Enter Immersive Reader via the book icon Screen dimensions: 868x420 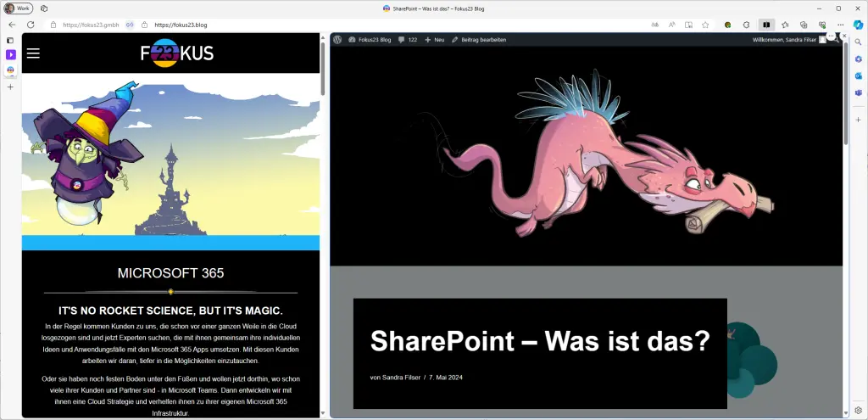tap(688, 25)
